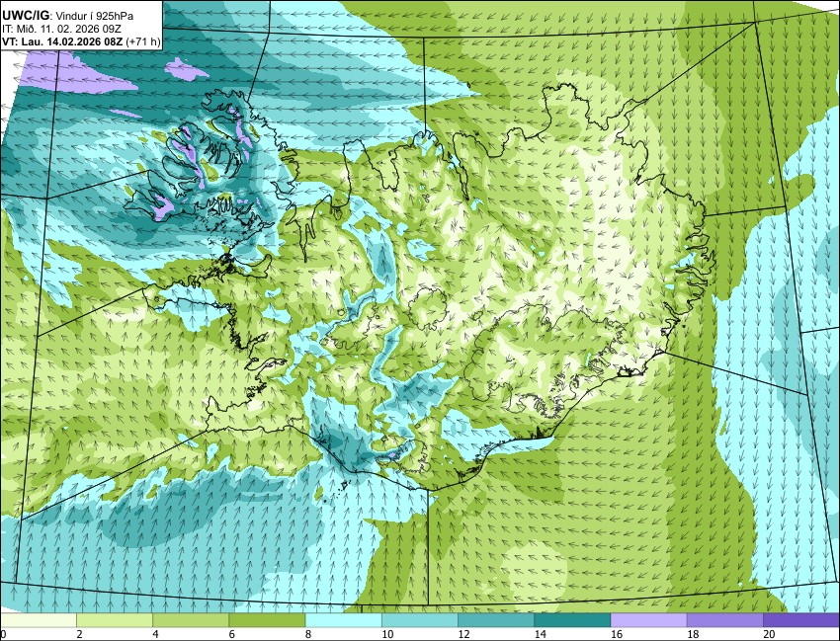Click the legend scale label '12'
This screenshot has width=840, height=641.
click(463, 634)
